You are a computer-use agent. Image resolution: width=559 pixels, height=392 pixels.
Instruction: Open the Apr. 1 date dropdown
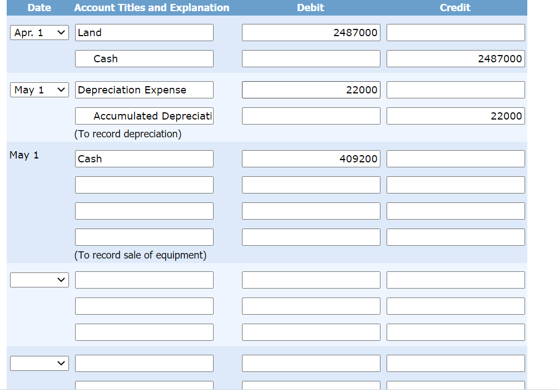(39, 33)
